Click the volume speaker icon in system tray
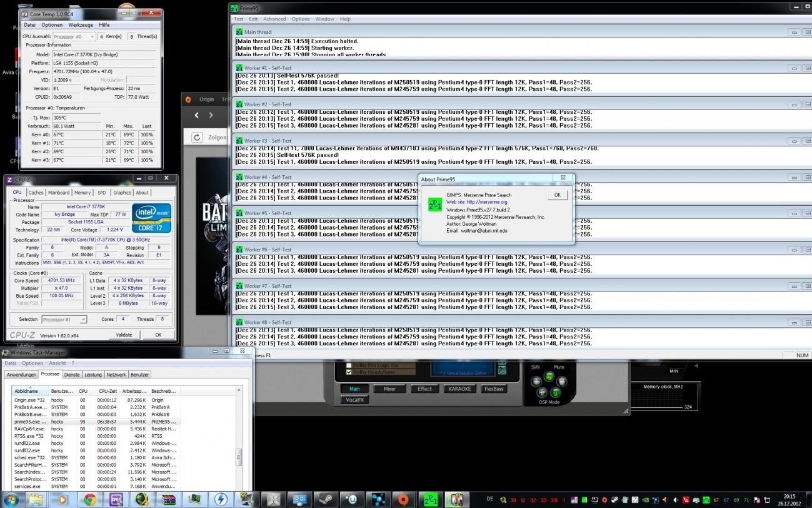 (676, 500)
